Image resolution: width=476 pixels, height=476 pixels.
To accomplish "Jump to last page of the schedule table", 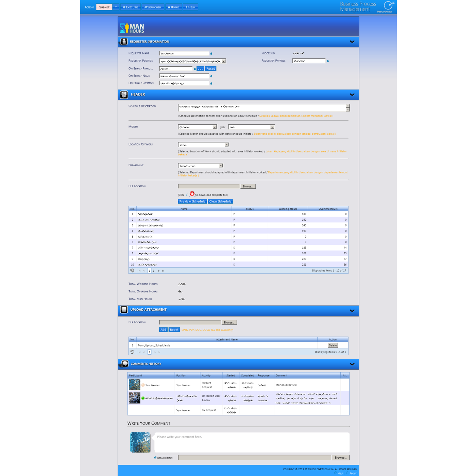I will [163, 271].
